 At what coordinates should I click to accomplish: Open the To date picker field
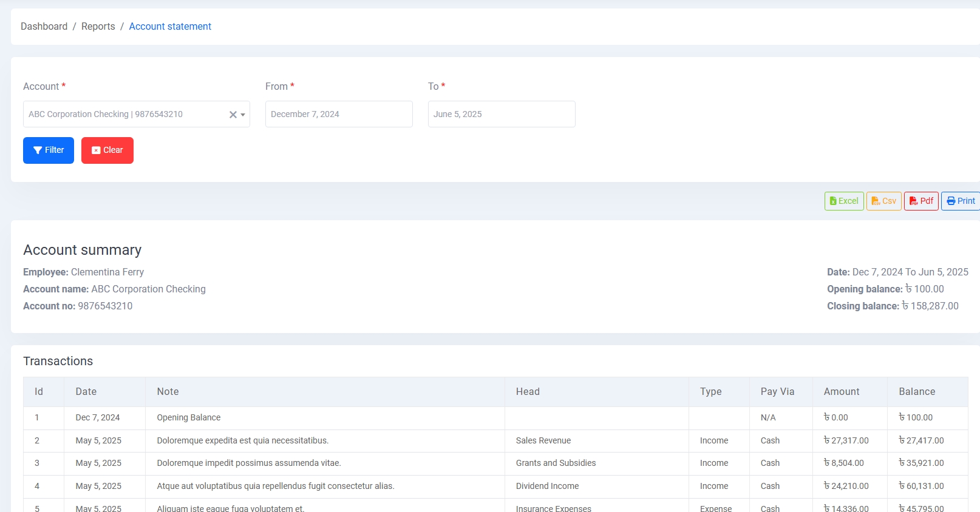pos(501,114)
